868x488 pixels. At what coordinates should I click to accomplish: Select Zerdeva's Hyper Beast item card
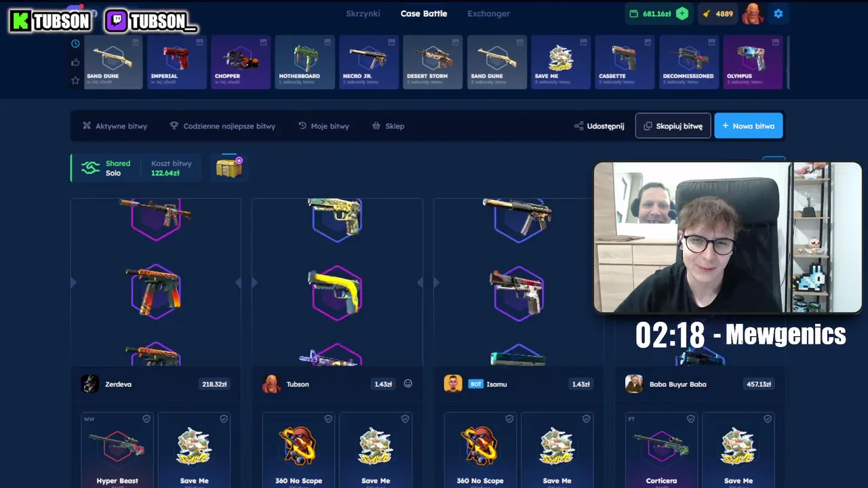[117, 450]
